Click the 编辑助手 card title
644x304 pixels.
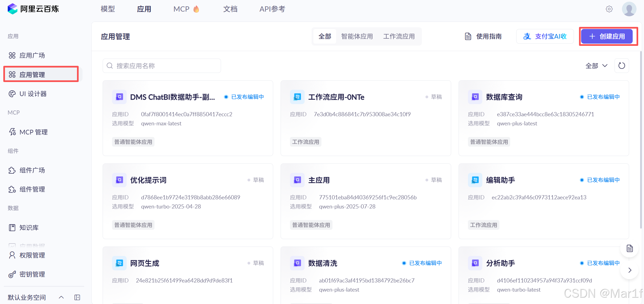coord(501,180)
